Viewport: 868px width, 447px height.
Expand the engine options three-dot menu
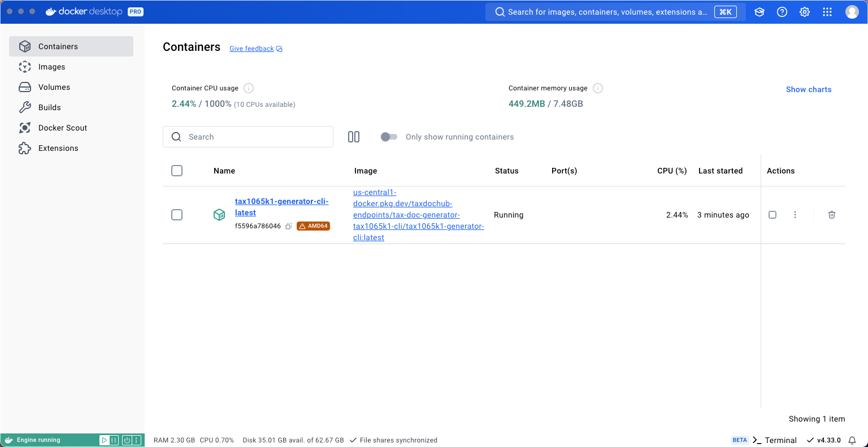[x=136, y=440]
